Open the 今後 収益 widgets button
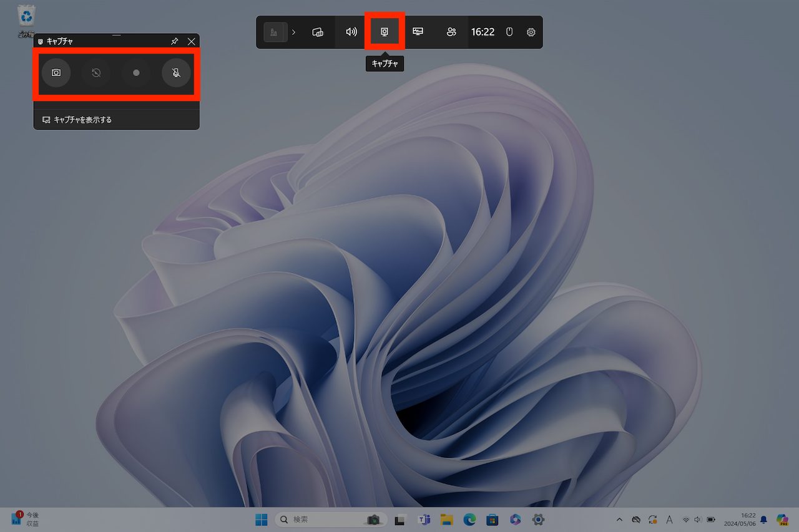This screenshot has width=799, height=532. coord(26,519)
